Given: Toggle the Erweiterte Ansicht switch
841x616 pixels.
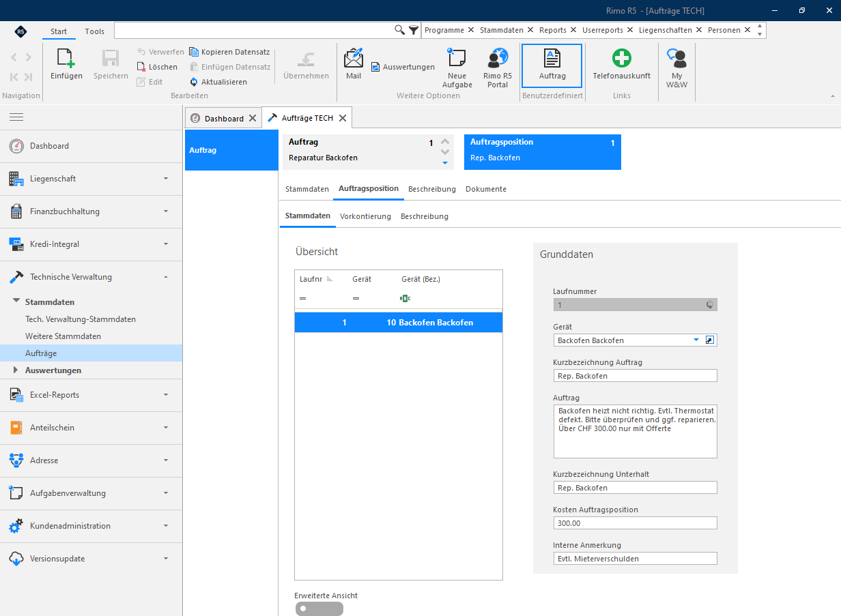Looking at the screenshot, I should 319,608.
